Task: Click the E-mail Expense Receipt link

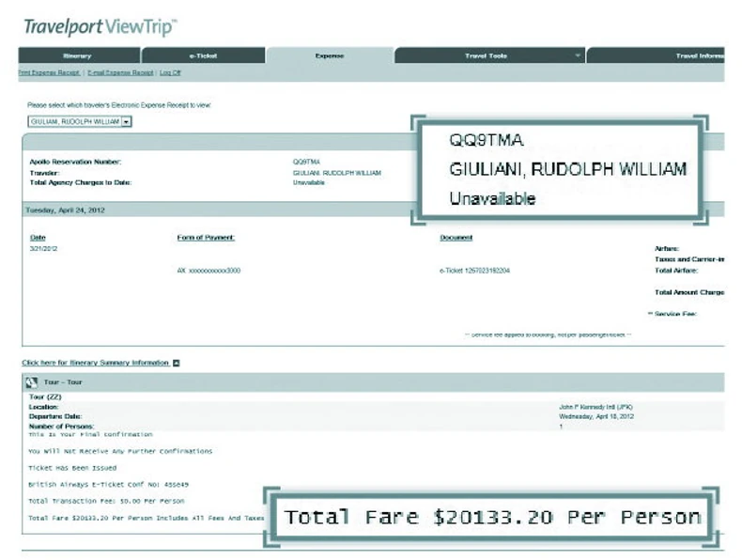Action: click(x=120, y=73)
